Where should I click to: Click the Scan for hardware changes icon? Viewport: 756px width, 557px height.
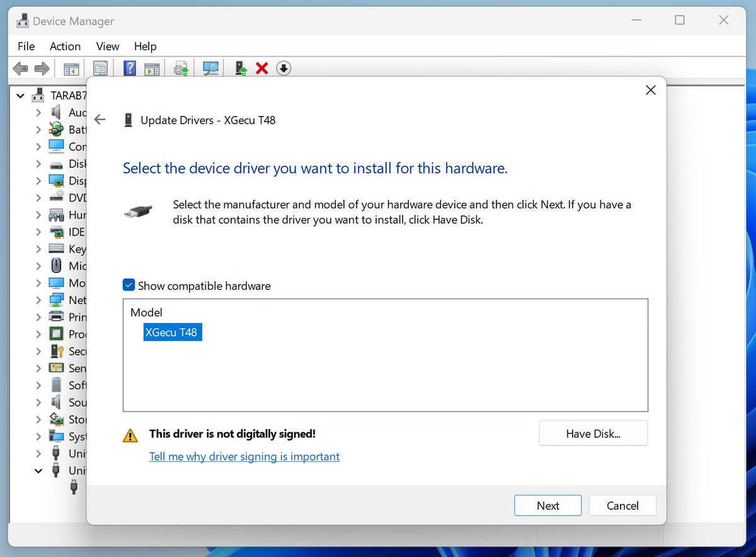click(210, 68)
